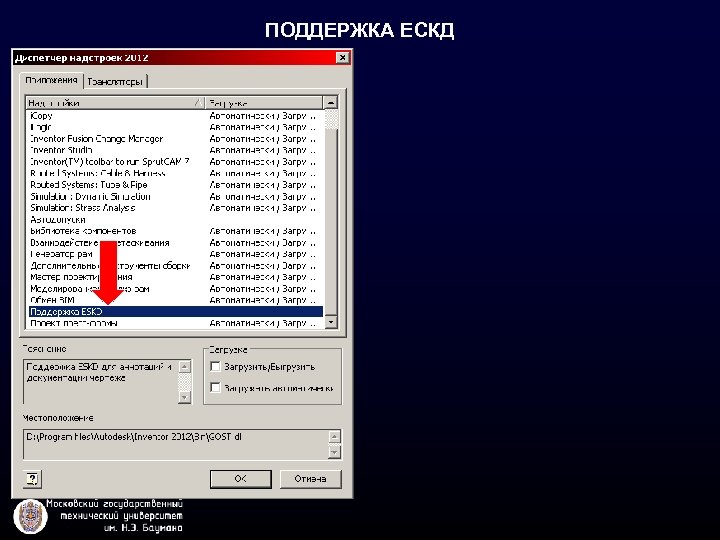Select the Inventor Studio add-in
Screen dimensions: 720x540
click(x=175, y=150)
